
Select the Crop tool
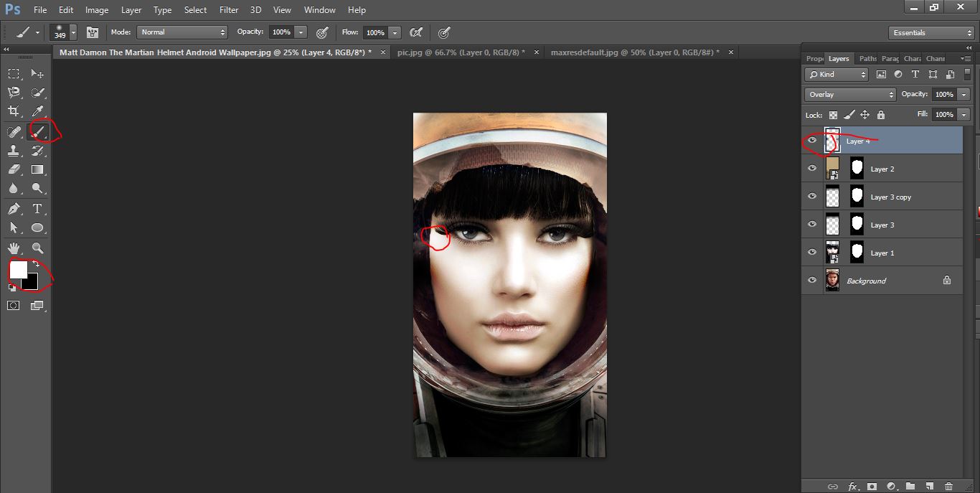point(14,111)
